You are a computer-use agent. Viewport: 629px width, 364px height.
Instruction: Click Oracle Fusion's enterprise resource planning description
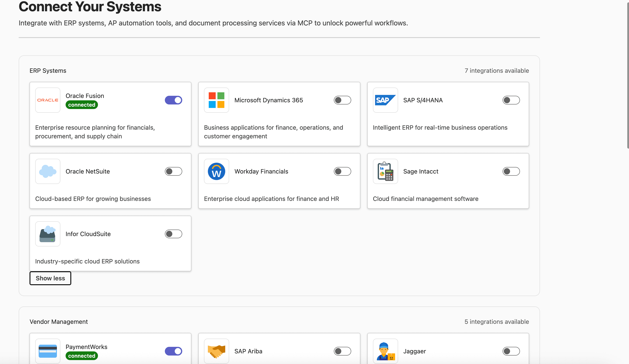click(95, 132)
